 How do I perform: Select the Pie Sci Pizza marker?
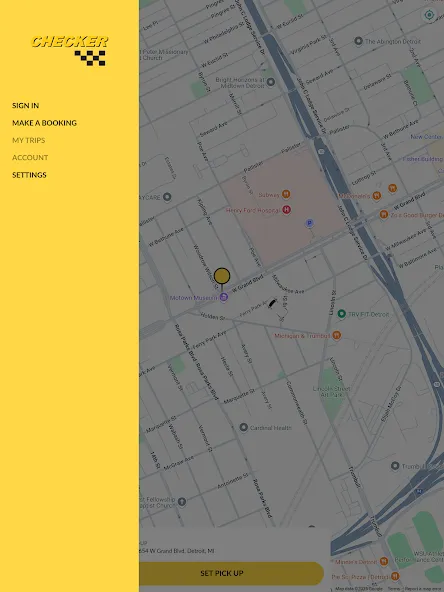395,576
